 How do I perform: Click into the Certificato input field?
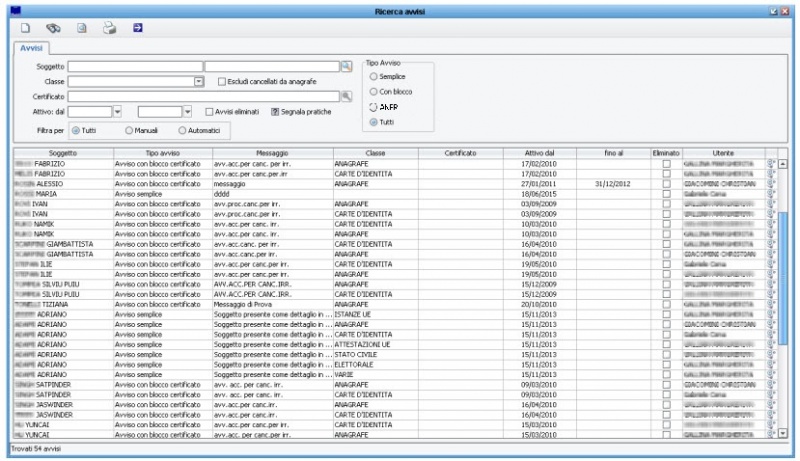pos(204,96)
